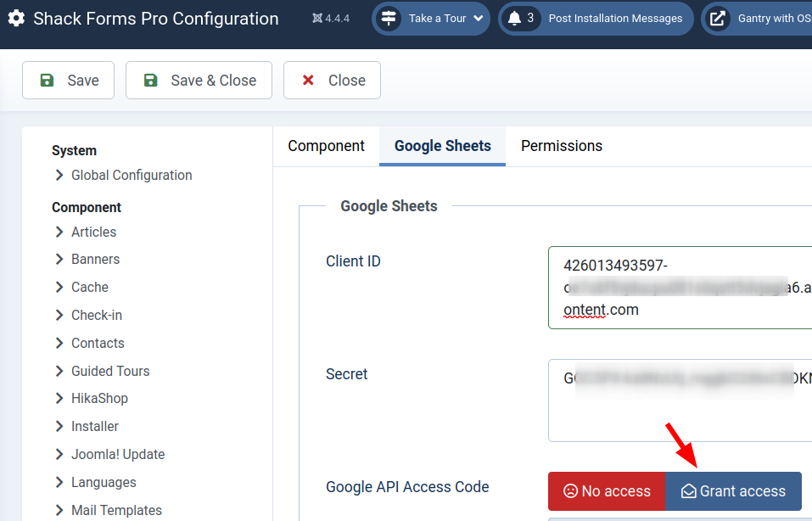
Task: Click the System heading in the sidebar
Action: tap(74, 151)
